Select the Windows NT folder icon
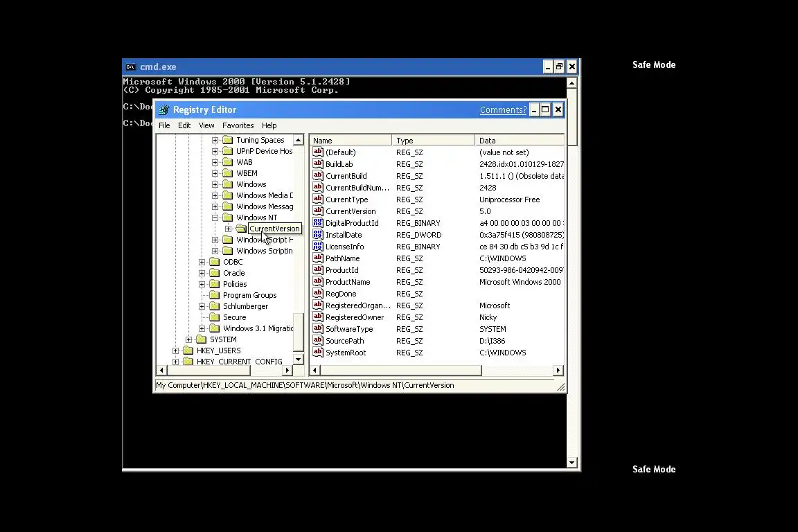 (x=227, y=218)
